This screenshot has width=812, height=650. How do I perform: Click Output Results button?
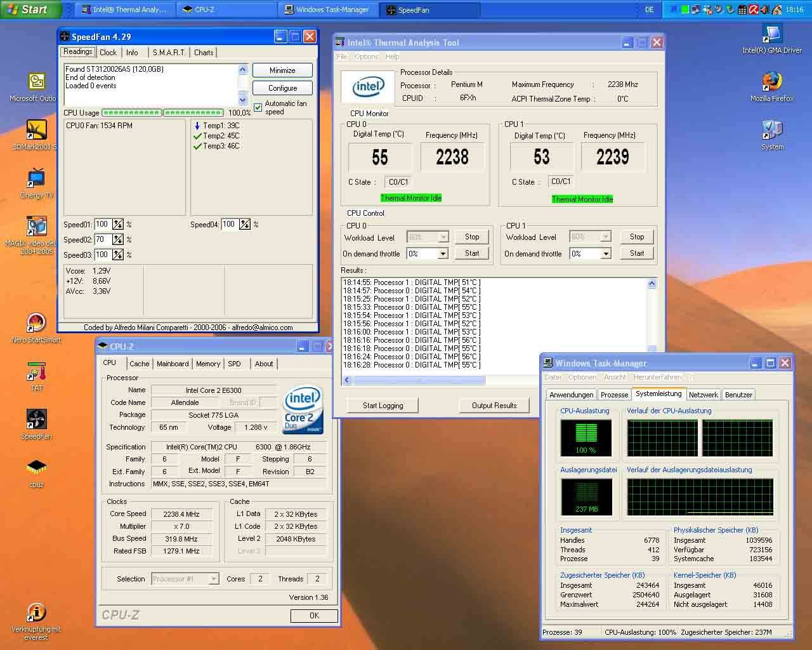tap(494, 406)
